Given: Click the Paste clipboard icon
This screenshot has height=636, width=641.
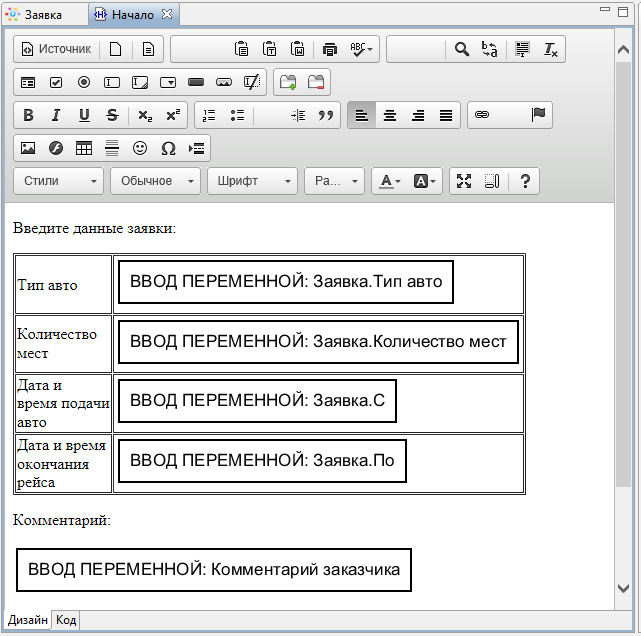Looking at the screenshot, I should tap(241, 49).
